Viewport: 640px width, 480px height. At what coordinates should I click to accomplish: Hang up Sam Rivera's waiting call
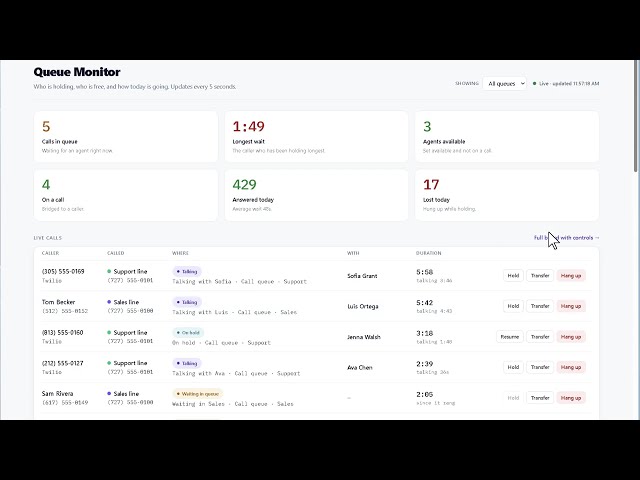pyautogui.click(x=571, y=398)
